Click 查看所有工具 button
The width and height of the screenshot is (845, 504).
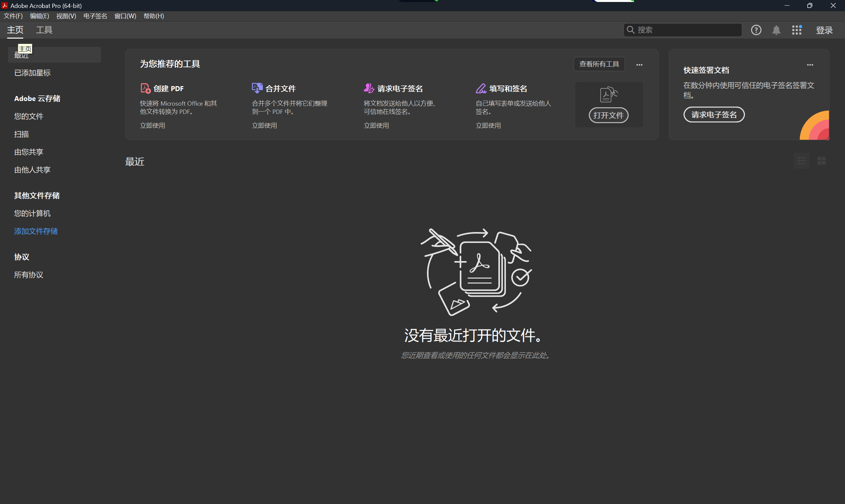(x=599, y=64)
